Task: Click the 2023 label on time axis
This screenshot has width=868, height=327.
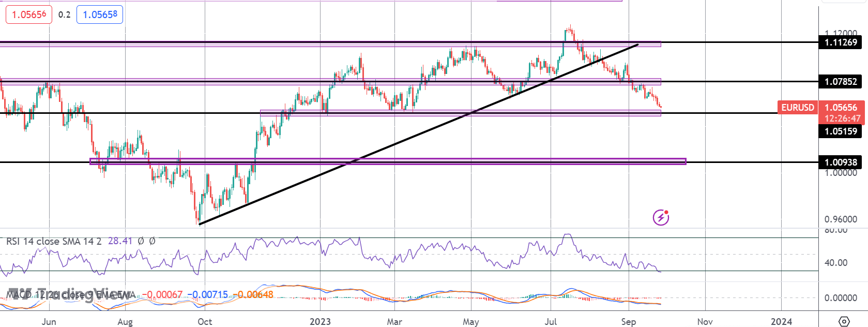Action: coord(320,321)
